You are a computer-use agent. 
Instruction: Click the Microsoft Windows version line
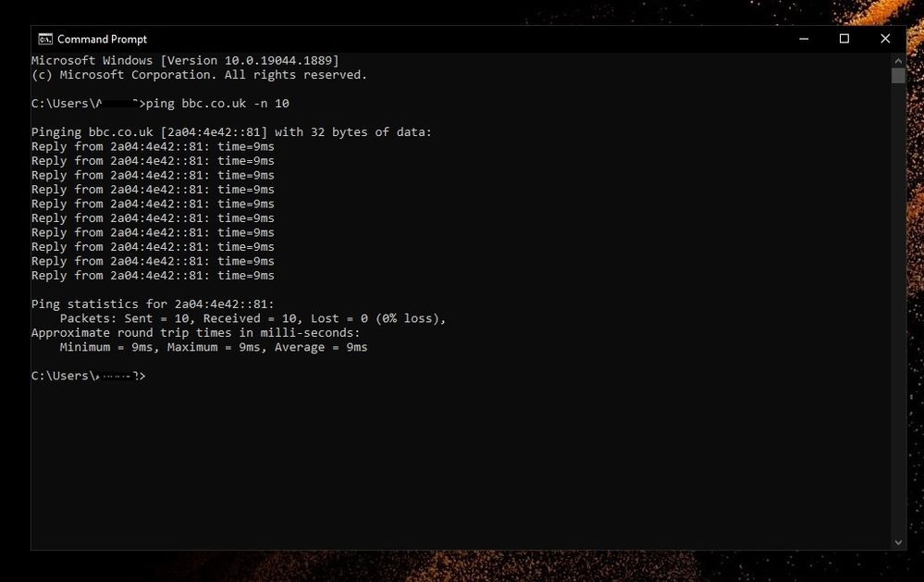pyautogui.click(x=185, y=60)
